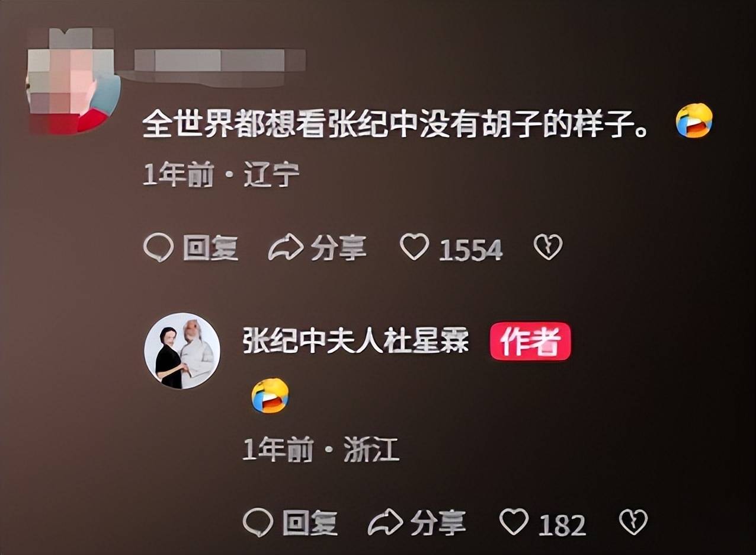Click crying-laughing emoji in author's reply
Image resolution: width=756 pixels, height=555 pixels.
click(x=270, y=395)
